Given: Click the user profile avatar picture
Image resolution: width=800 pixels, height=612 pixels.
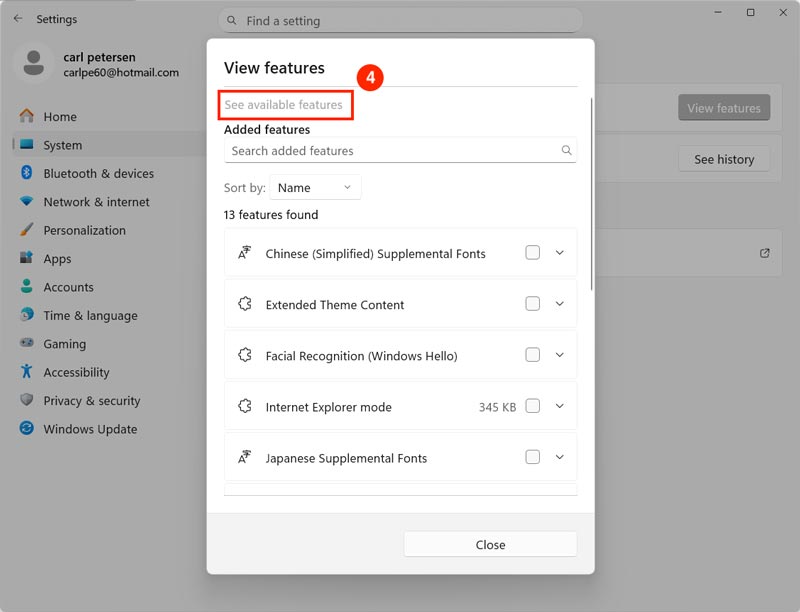Looking at the screenshot, I should tap(34, 64).
